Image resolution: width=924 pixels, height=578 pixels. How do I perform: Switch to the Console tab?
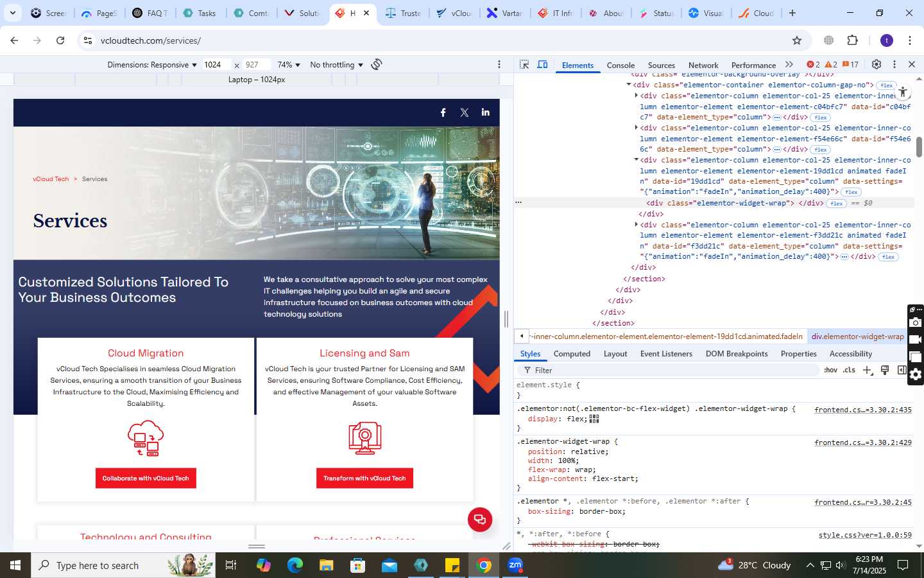(620, 65)
